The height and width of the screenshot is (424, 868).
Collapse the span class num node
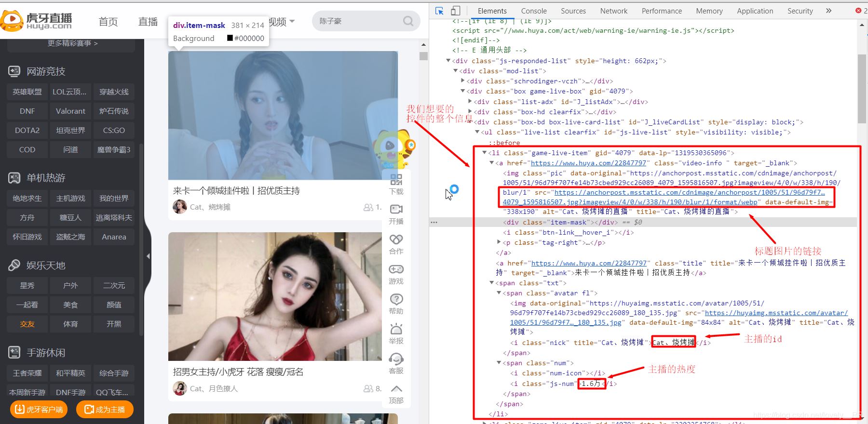coord(499,363)
